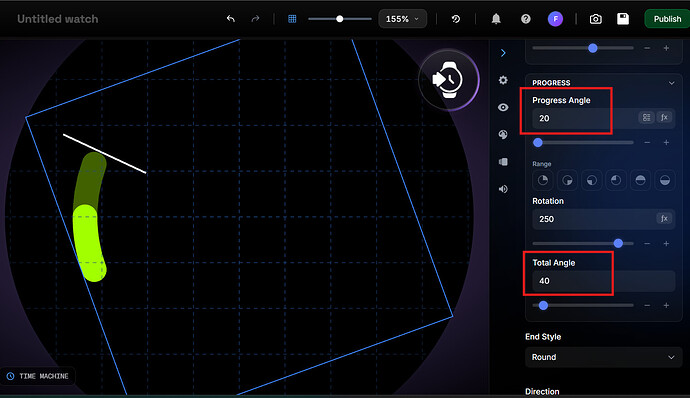Select the third Range preset icon

(x=592, y=181)
